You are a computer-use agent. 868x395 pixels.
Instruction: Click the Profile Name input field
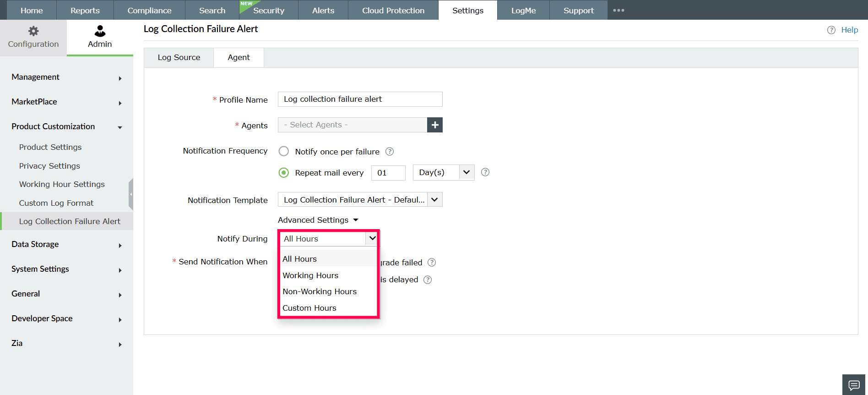click(x=360, y=99)
